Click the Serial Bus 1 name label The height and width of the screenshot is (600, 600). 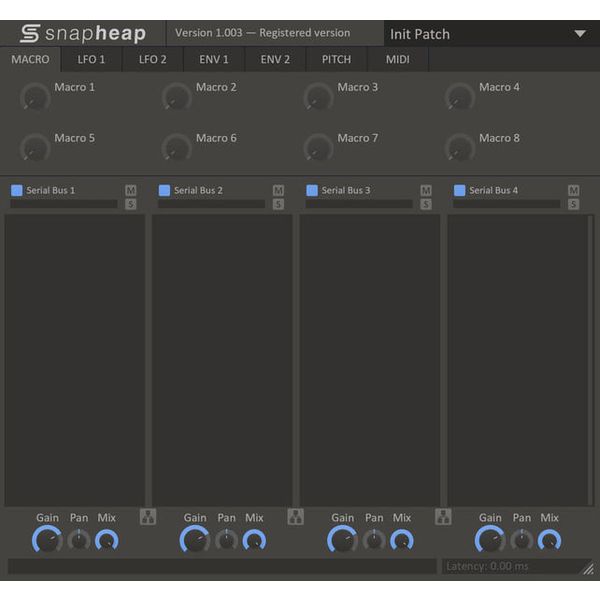click(x=51, y=190)
